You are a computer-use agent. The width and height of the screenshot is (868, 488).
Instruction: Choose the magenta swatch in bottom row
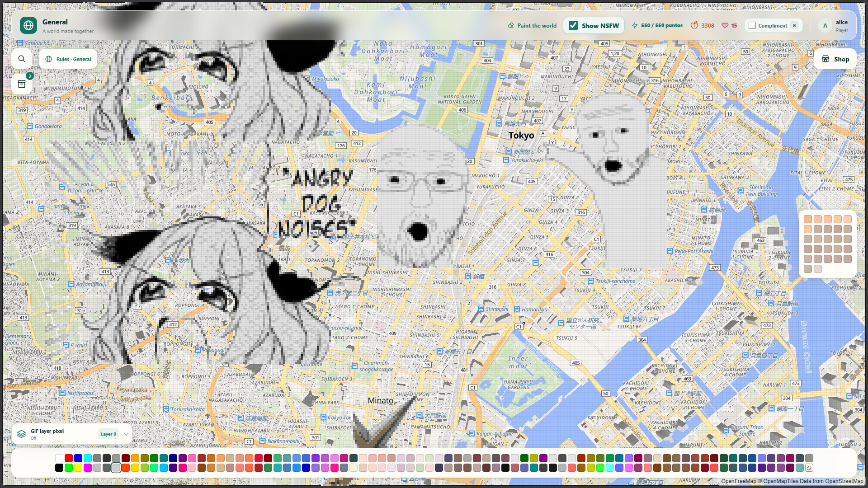88,468
